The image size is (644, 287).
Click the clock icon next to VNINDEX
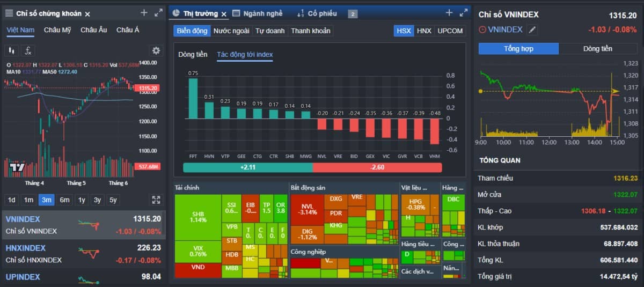coord(482,30)
